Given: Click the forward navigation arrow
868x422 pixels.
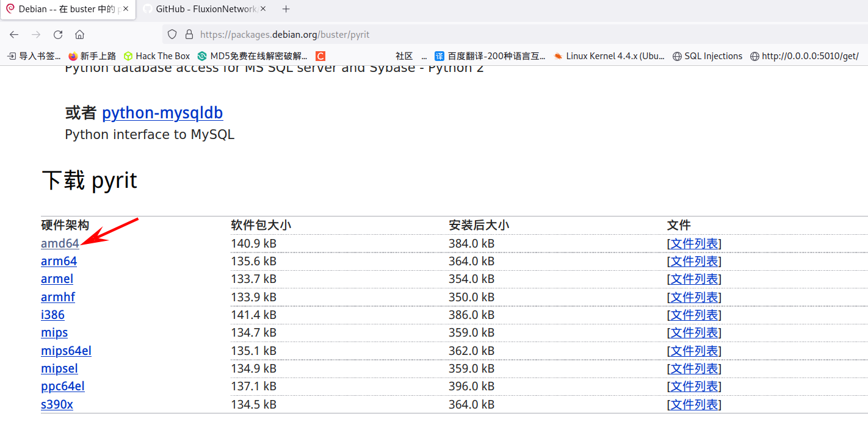Looking at the screenshot, I should click(x=37, y=35).
